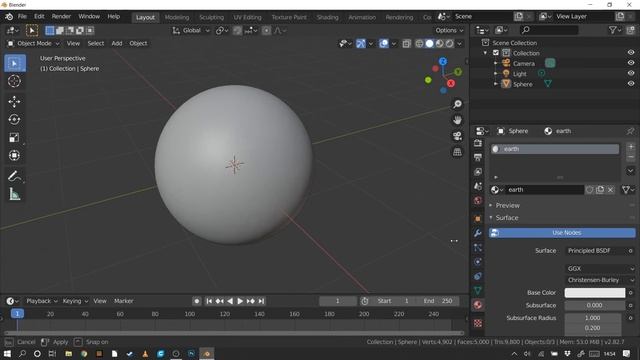Open the Modifiers wrench tab
The width and height of the screenshot is (640, 360).
pos(478,233)
